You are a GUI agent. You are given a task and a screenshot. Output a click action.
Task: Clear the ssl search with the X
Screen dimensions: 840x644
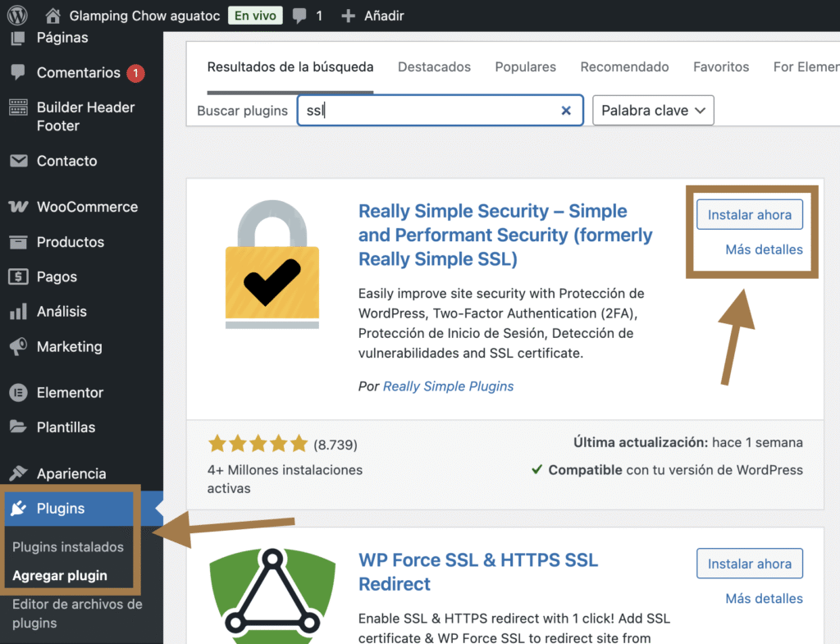[566, 110]
